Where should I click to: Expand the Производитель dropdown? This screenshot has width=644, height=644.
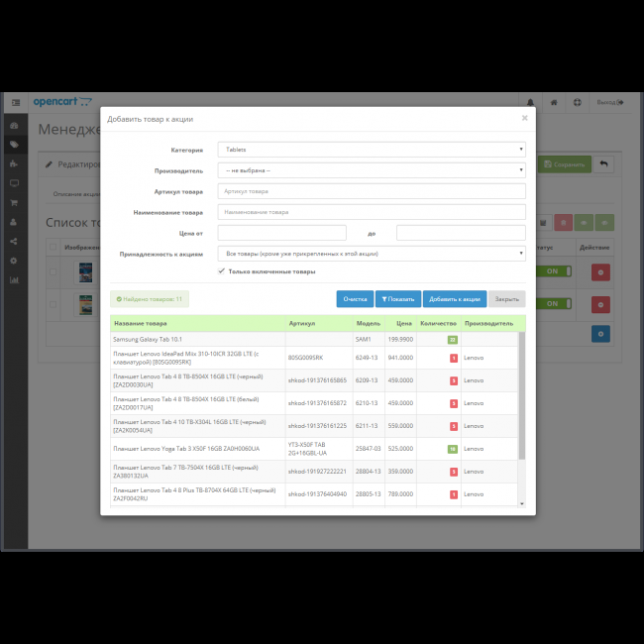(371, 170)
